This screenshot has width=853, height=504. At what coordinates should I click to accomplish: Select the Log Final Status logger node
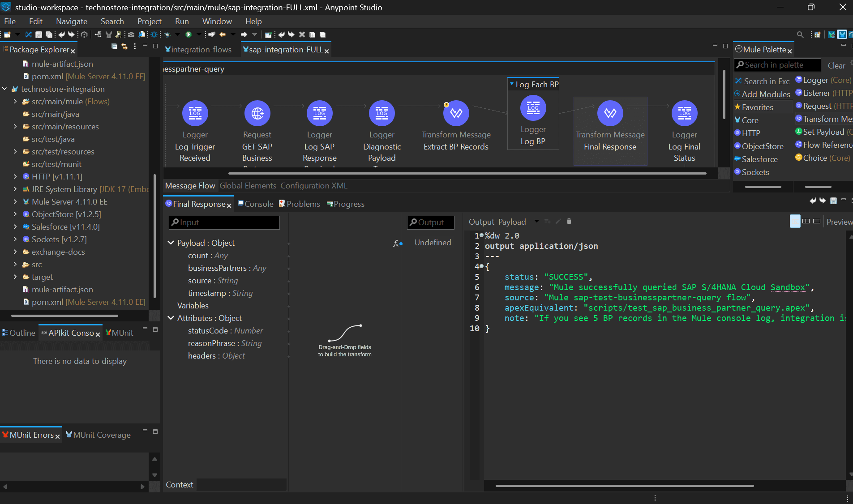point(684,113)
